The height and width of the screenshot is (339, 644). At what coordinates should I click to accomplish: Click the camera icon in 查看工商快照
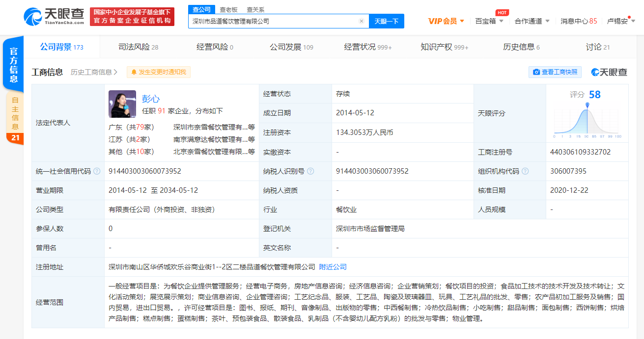[536, 72]
